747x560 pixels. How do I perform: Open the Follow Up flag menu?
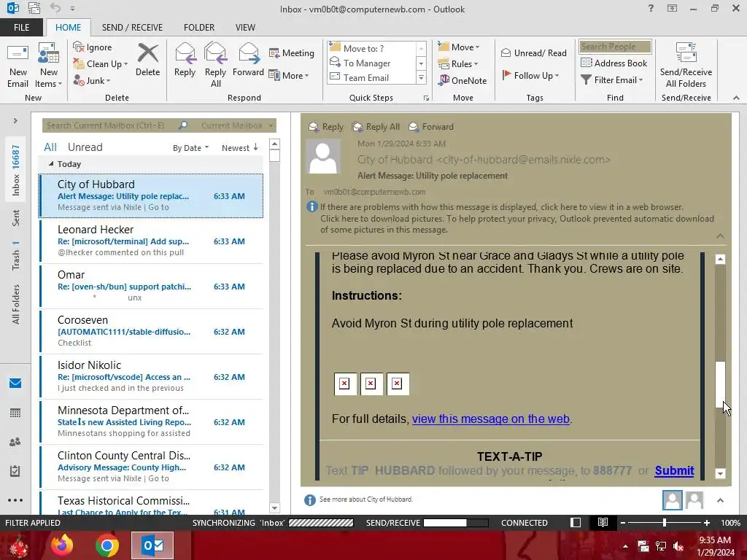tap(531, 75)
